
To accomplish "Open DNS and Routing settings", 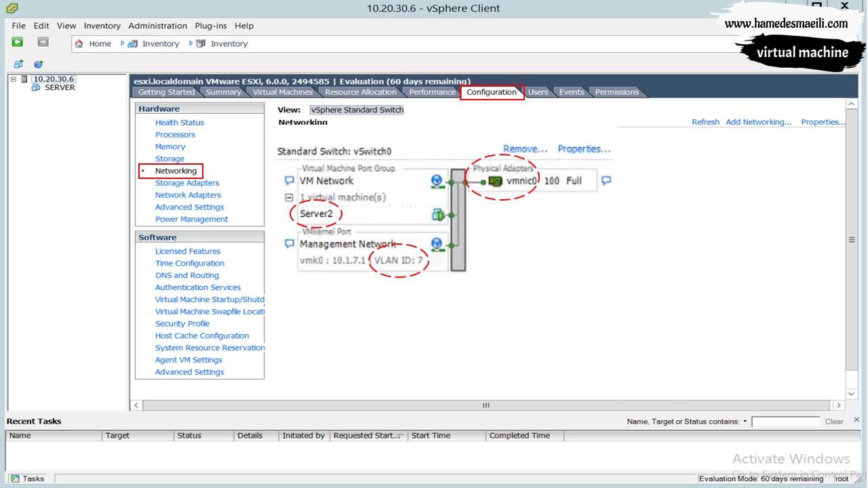I will (187, 276).
